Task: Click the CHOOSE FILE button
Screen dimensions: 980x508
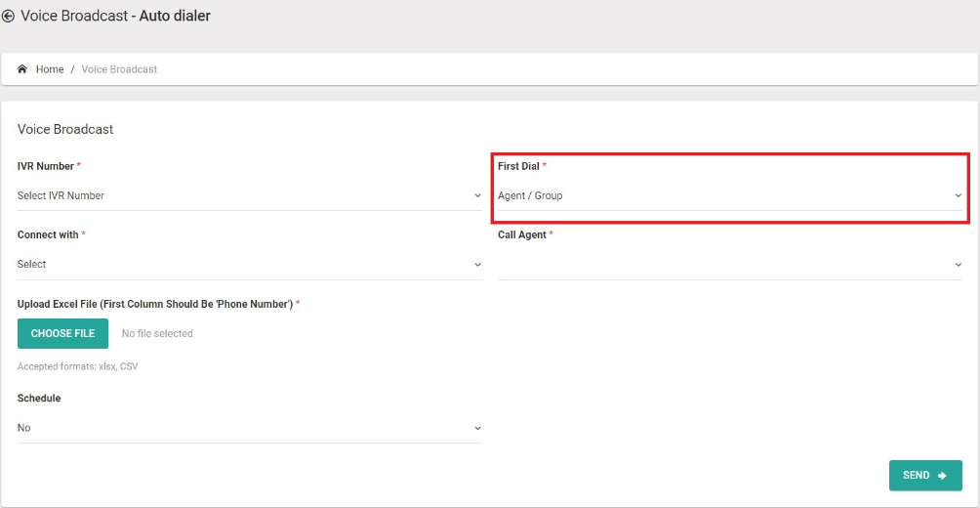Action: pyautogui.click(x=62, y=333)
